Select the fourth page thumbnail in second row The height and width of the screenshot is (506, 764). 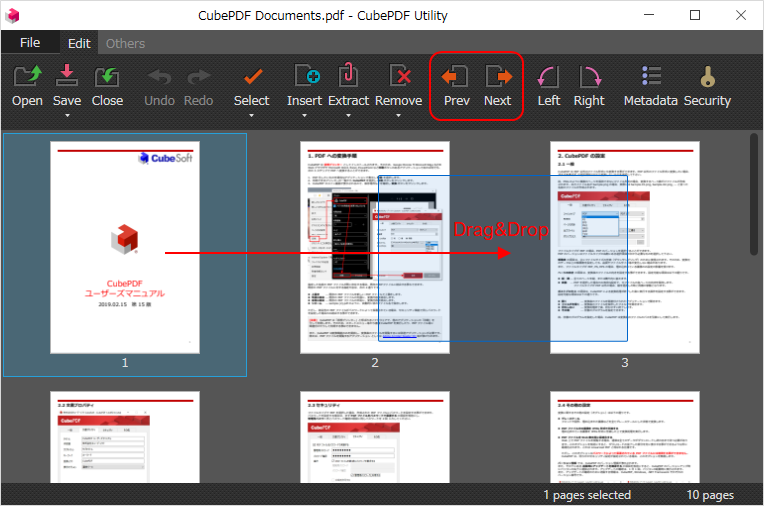(x=125, y=437)
